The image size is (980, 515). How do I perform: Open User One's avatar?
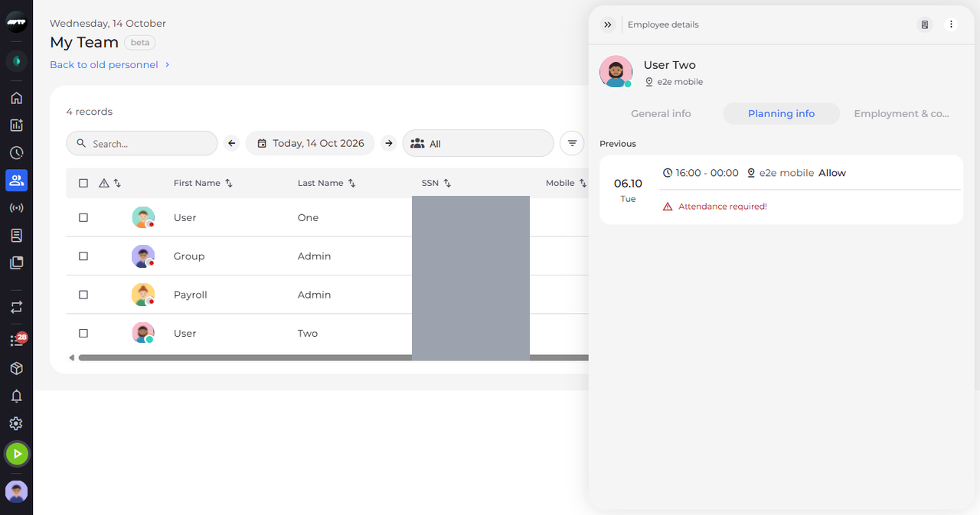tap(143, 218)
